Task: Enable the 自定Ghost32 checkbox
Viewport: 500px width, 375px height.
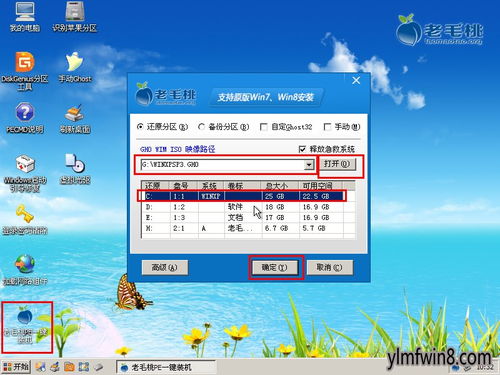Action: click(263, 127)
